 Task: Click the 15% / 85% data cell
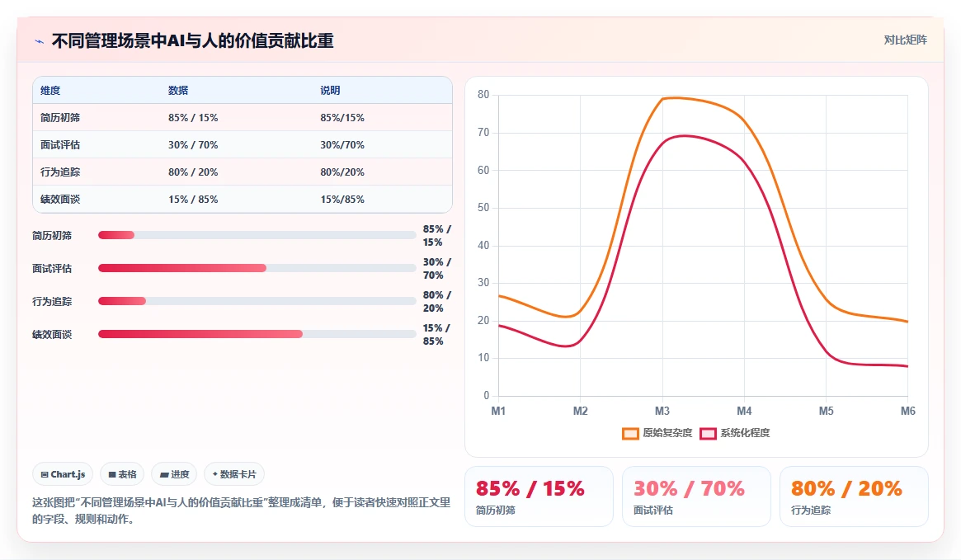[x=193, y=200]
